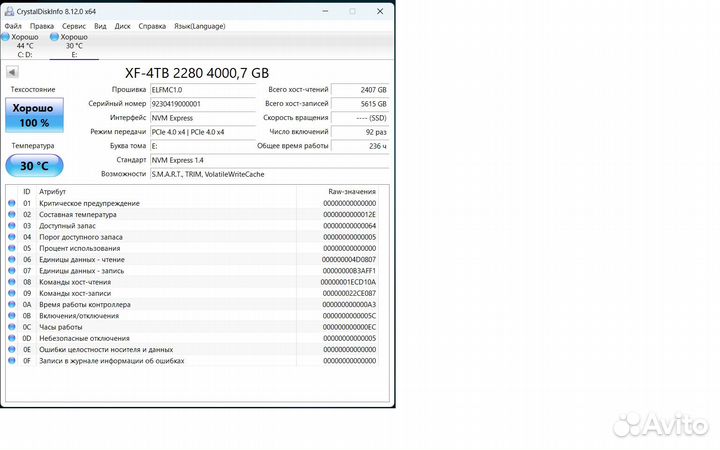Click the blue status dot for attribute 04
The width and height of the screenshot is (720, 450).
[x=12, y=237]
